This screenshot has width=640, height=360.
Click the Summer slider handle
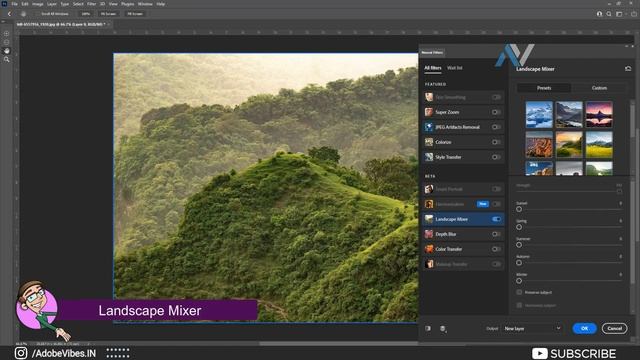point(519,245)
